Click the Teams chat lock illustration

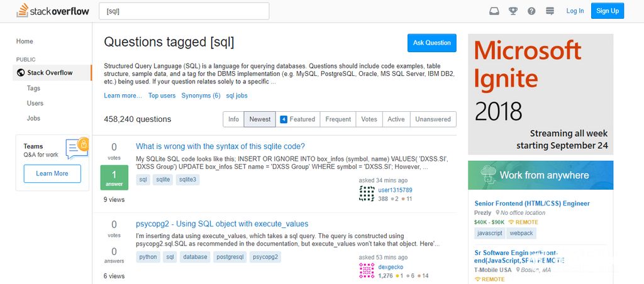click(77, 148)
